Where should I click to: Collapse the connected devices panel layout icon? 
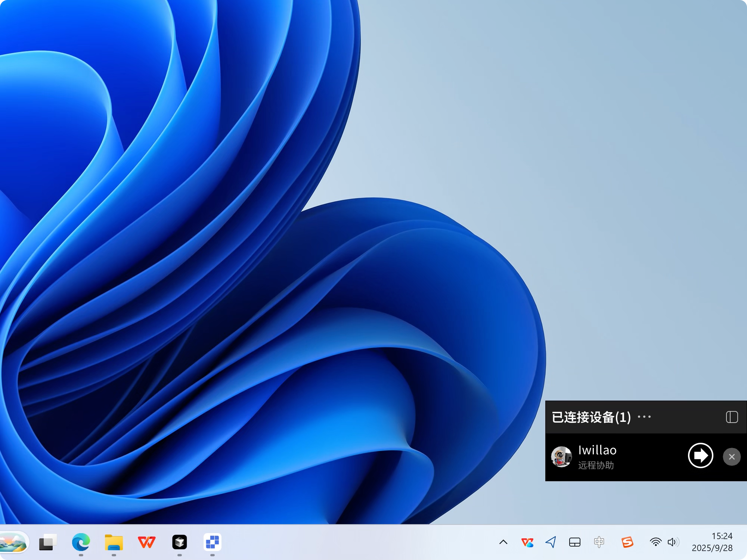point(732,417)
